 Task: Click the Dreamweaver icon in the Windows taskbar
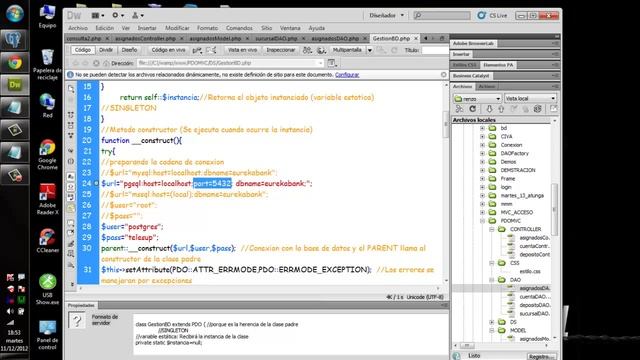tap(15, 85)
